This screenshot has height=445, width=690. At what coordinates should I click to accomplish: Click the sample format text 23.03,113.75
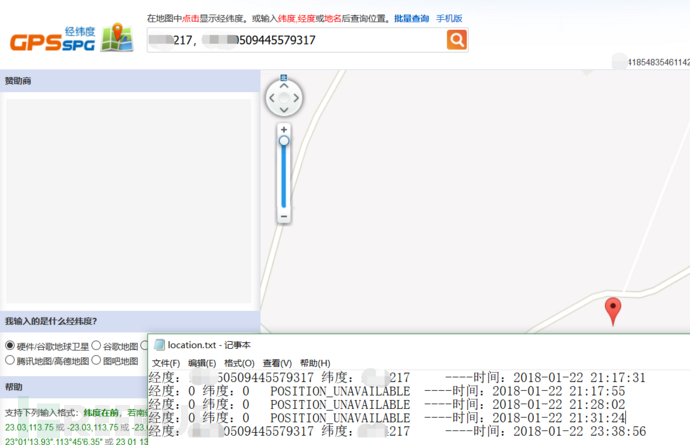(29, 427)
